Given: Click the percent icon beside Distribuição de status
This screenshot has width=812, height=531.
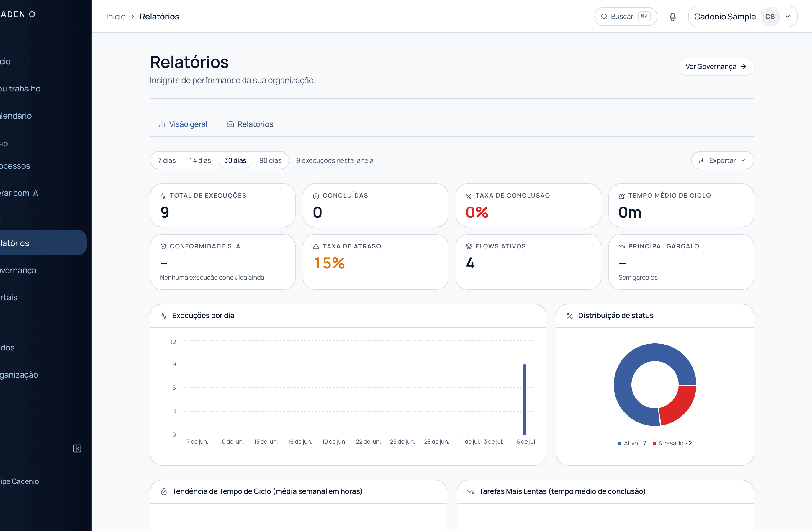Looking at the screenshot, I should point(570,316).
